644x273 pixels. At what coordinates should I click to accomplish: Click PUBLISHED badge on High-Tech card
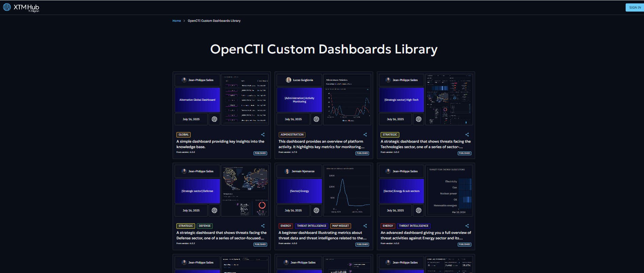[x=465, y=153]
